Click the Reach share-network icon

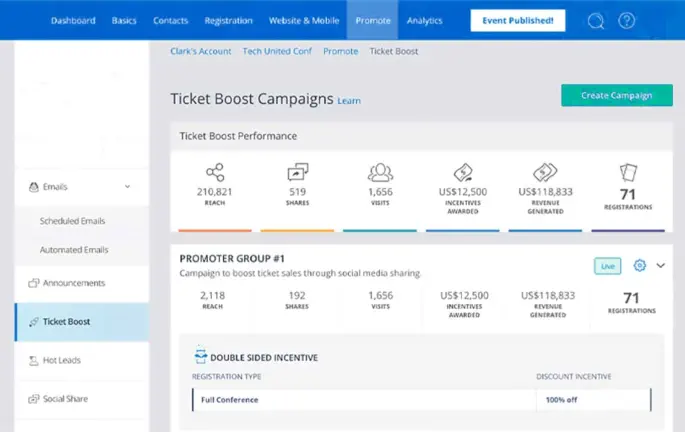(212, 172)
